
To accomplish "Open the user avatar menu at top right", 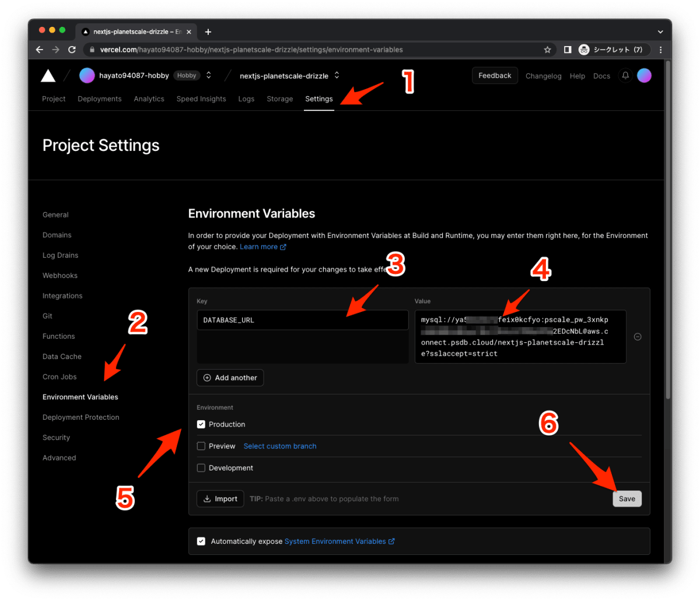I will [644, 76].
